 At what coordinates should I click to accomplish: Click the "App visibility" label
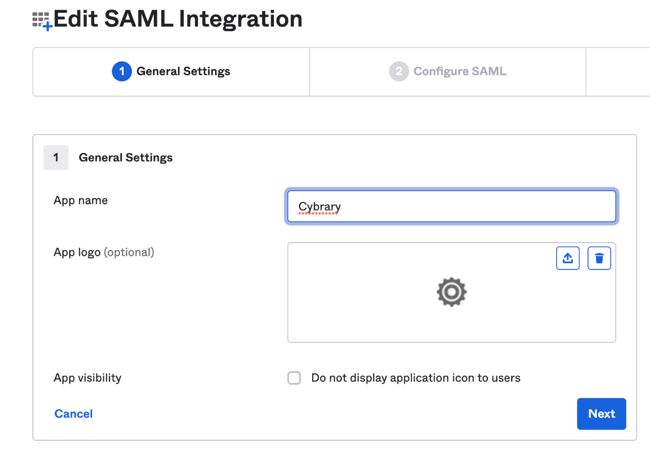click(x=87, y=378)
